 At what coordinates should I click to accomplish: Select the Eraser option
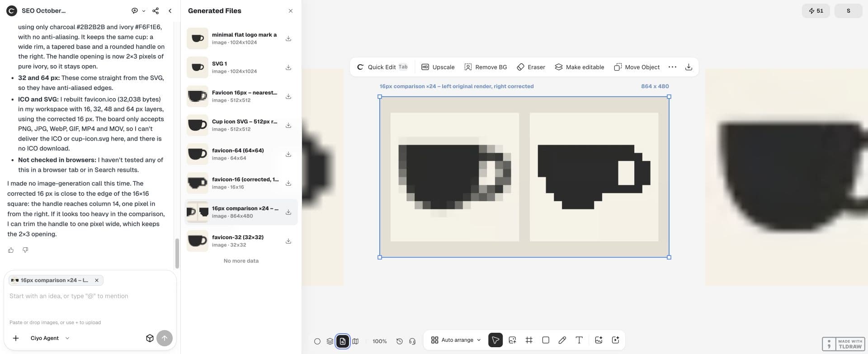[x=531, y=67]
